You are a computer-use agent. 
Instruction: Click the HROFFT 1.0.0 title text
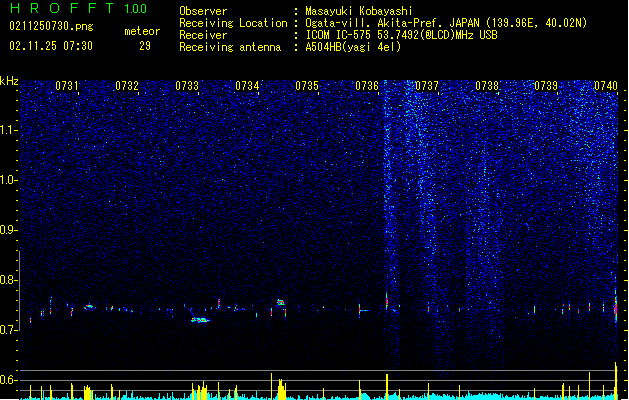79,8
